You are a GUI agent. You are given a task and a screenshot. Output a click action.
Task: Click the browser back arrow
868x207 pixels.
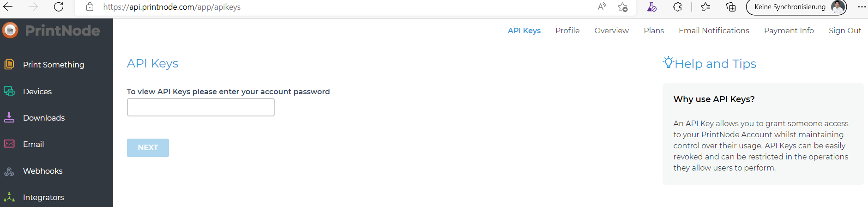click(8, 7)
